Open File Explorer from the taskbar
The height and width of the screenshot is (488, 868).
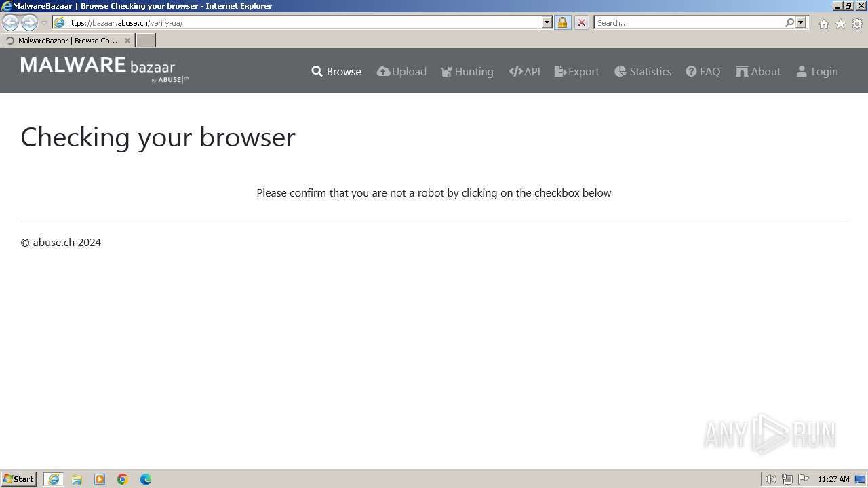click(77, 479)
